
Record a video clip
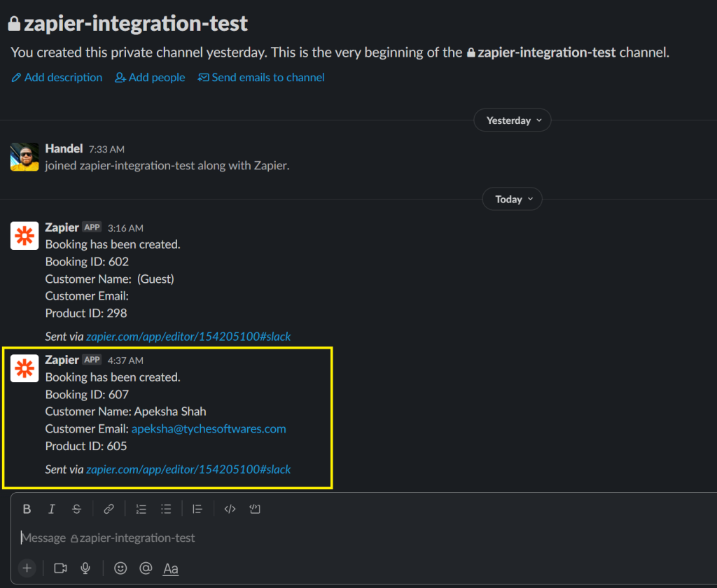(x=60, y=568)
